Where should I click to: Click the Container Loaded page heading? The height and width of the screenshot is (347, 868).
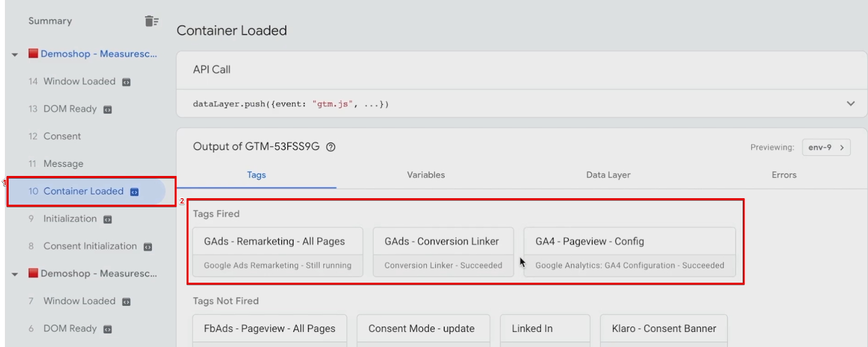232,30
